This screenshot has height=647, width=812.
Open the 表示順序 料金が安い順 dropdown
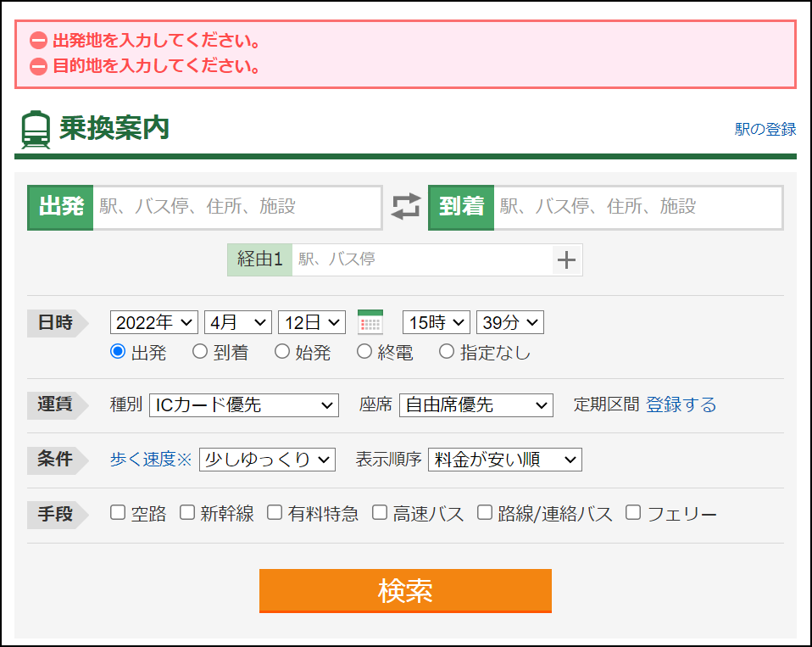(504, 460)
